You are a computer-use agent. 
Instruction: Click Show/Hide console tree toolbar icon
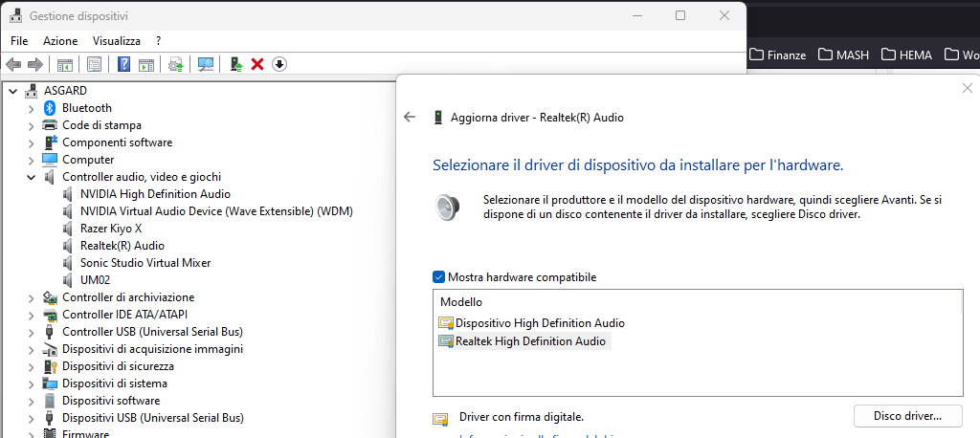(x=65, y=64)
